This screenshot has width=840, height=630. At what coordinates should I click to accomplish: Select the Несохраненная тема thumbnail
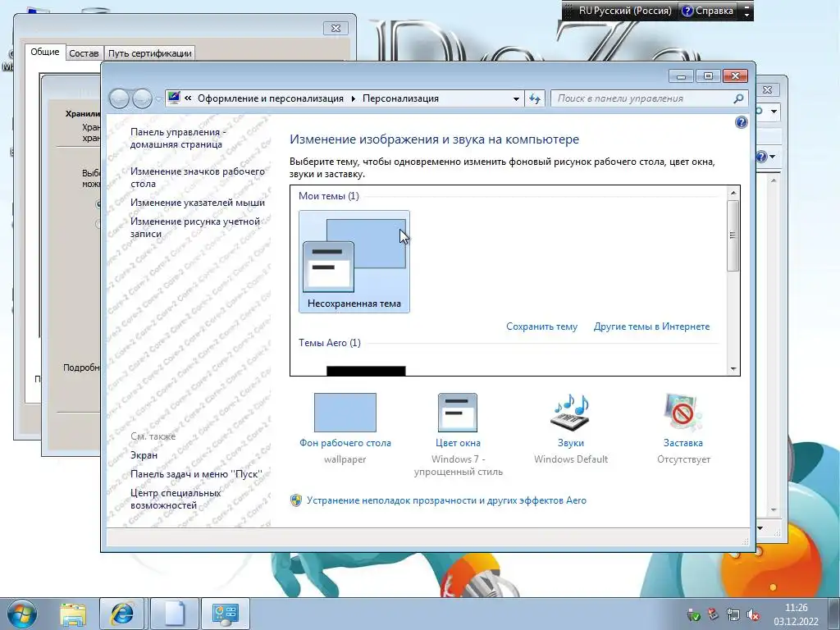(x=354, y=262)
